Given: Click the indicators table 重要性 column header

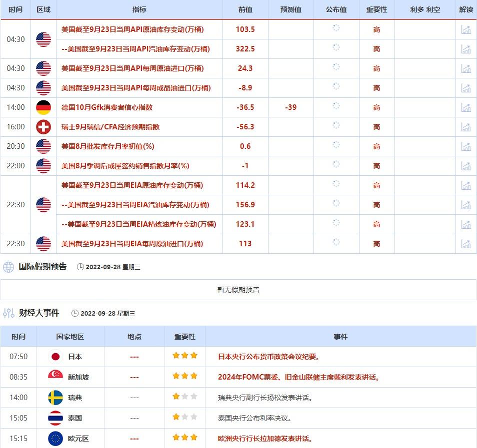Looking at the screenshot, I should [x=376, y=9].
